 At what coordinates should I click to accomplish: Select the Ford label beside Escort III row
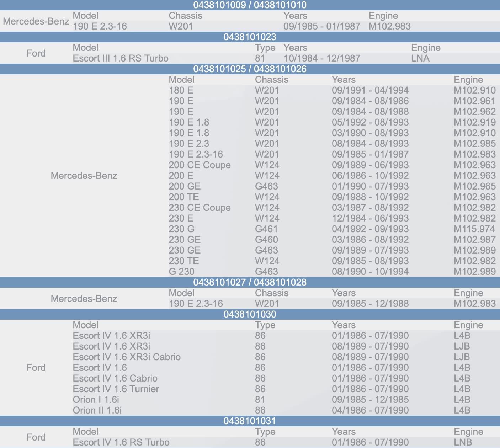[x=36, y=53]
